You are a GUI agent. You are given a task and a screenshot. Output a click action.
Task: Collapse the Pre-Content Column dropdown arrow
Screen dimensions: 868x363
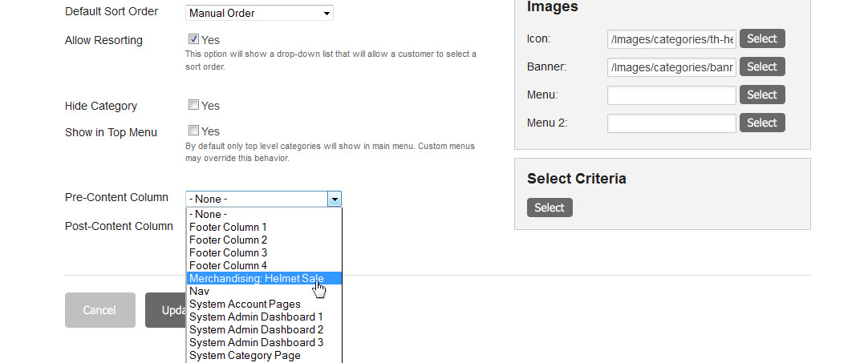pos(335,200)
